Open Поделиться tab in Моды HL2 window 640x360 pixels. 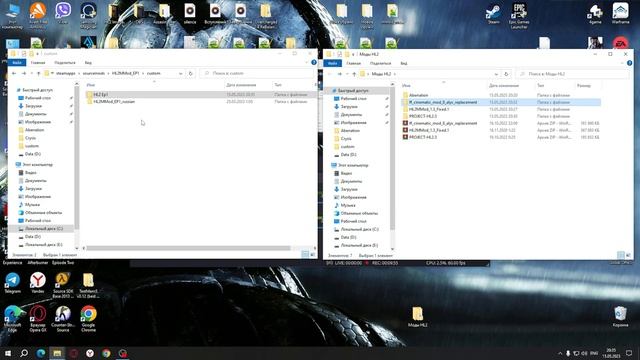pyautogui.click(x=380, y=63)
